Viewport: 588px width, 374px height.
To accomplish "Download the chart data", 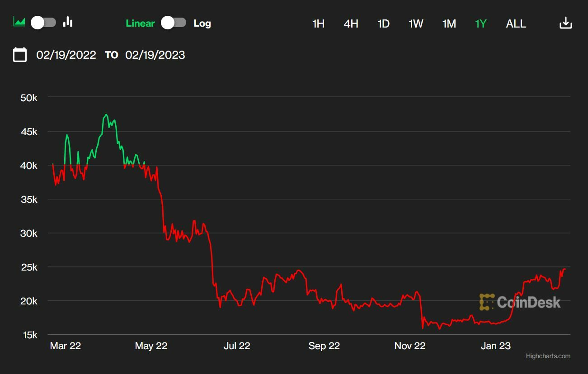I will (566, 23).
